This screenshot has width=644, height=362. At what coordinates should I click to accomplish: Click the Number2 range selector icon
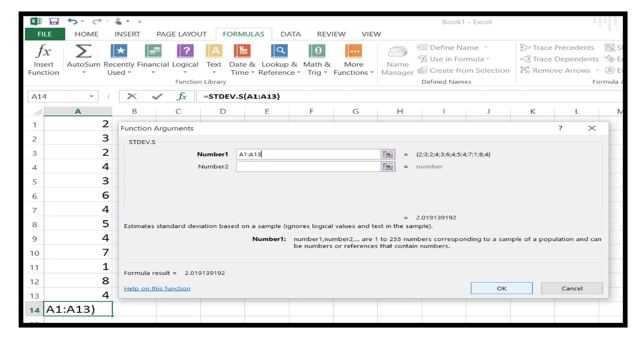coord(388,167)
